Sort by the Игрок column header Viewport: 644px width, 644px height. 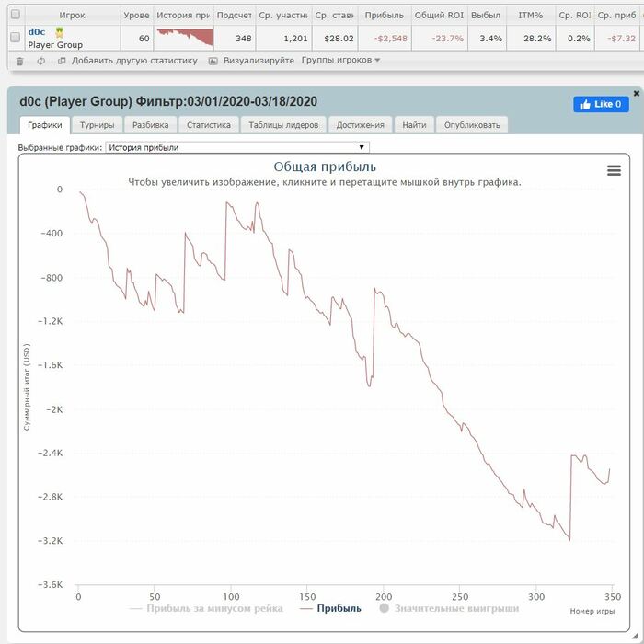click(73, 16)
